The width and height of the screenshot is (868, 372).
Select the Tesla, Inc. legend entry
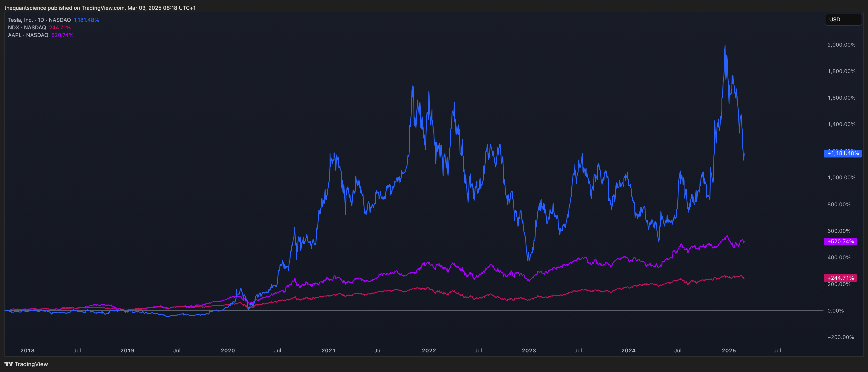click(x=39, y=20)
